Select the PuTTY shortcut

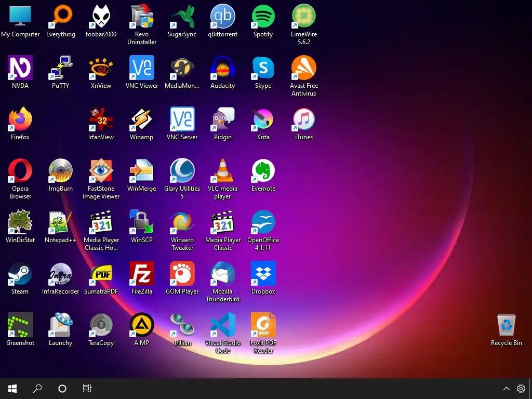coord(60,68)
